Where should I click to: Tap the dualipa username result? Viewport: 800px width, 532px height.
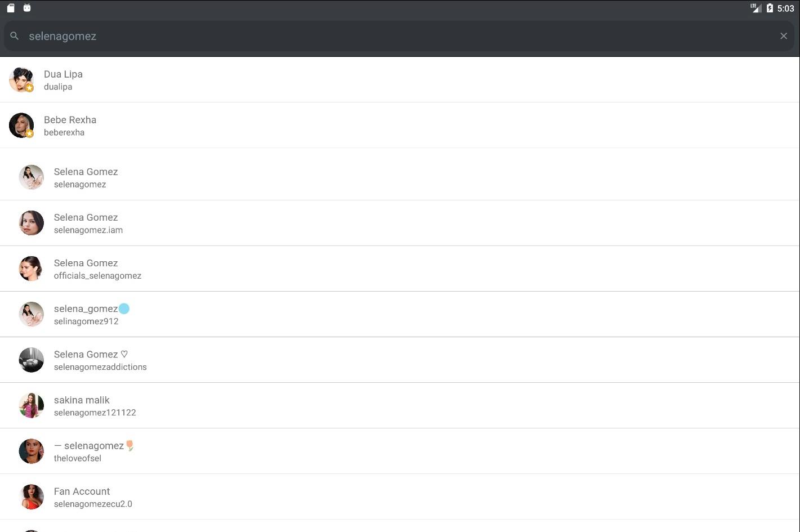(58, 87)
